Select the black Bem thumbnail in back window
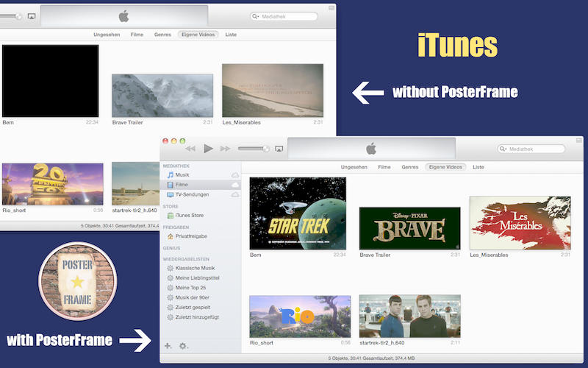 pos(50,81)
